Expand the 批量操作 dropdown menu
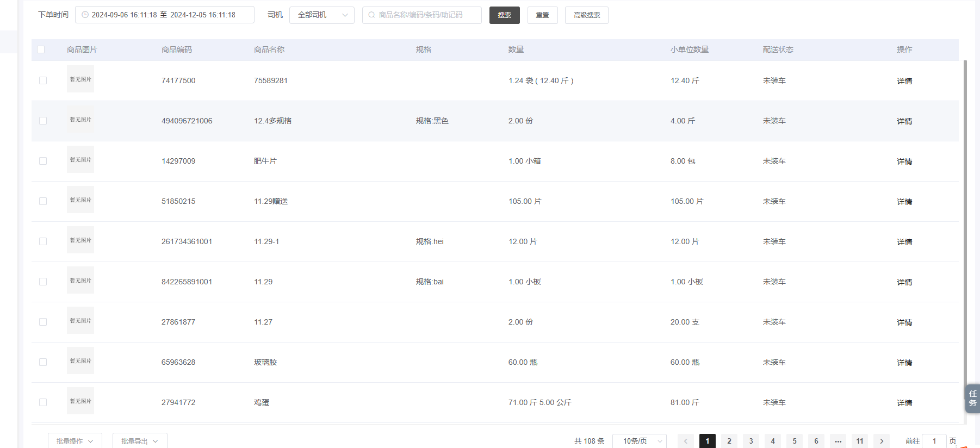 pos(75,441)
